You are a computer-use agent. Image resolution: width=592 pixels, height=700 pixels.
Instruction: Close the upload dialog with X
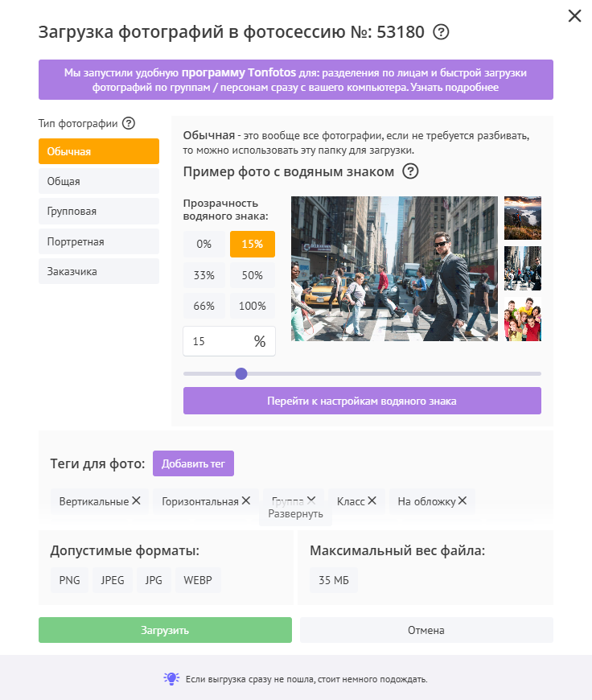click(574, 16)
